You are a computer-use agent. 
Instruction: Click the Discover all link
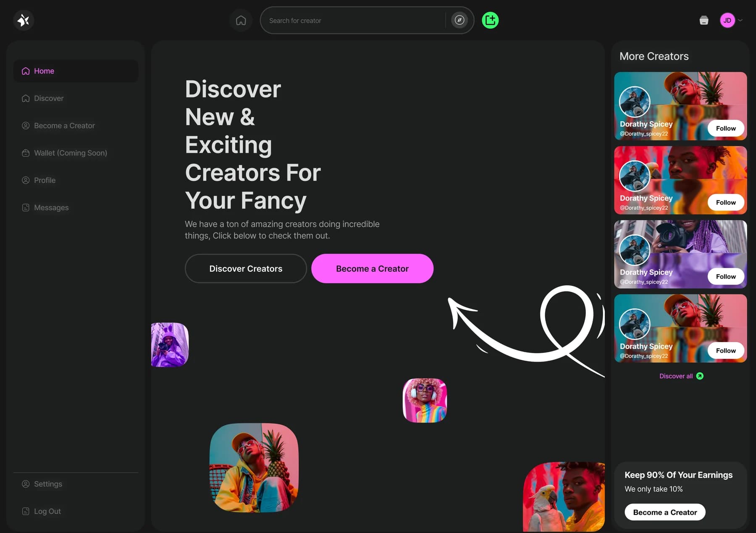click(x=676, y=376)
